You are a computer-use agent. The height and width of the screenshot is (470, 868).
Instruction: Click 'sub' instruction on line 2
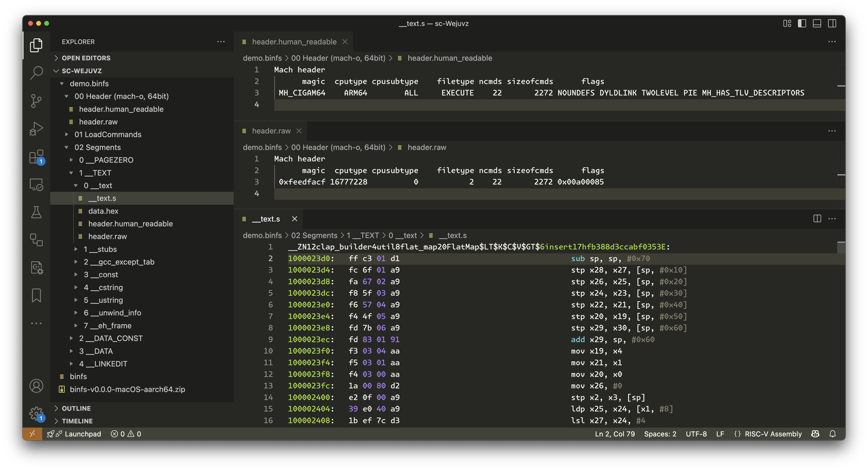578,258
